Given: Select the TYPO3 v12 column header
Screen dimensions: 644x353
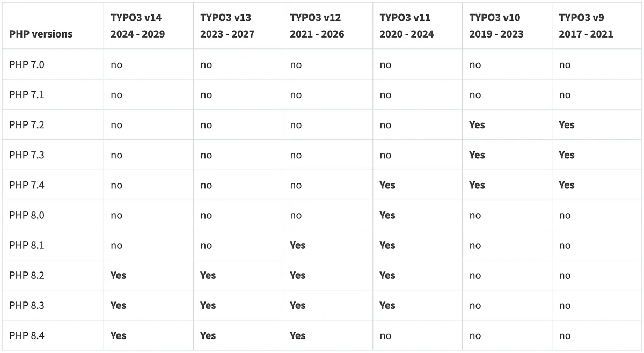Looking at the screenshot, I should (x=317, y=26).
